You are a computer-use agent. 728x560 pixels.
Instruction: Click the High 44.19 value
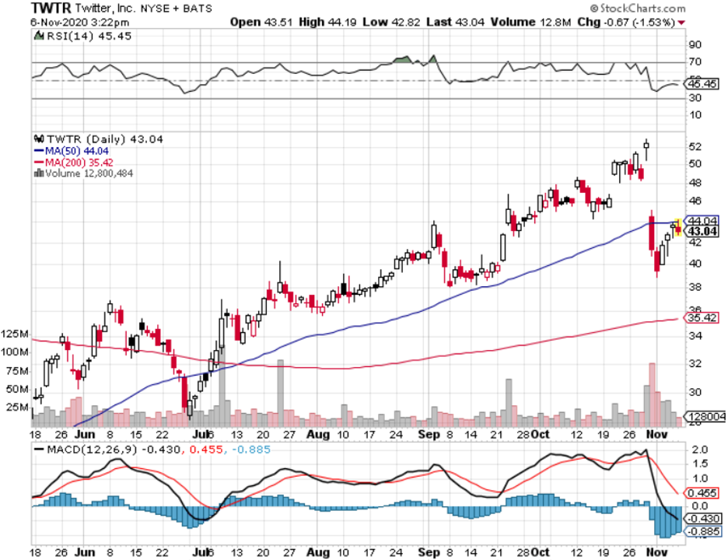coord(327,23)
